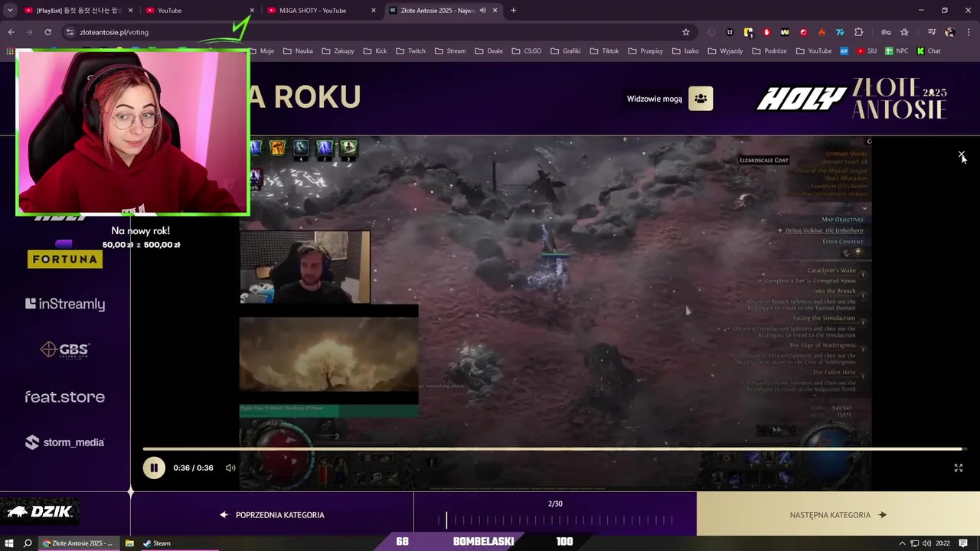This screenshot has height=551, width=980.
Task: Open the GBS sponsor logo
Action: [65, 350]
